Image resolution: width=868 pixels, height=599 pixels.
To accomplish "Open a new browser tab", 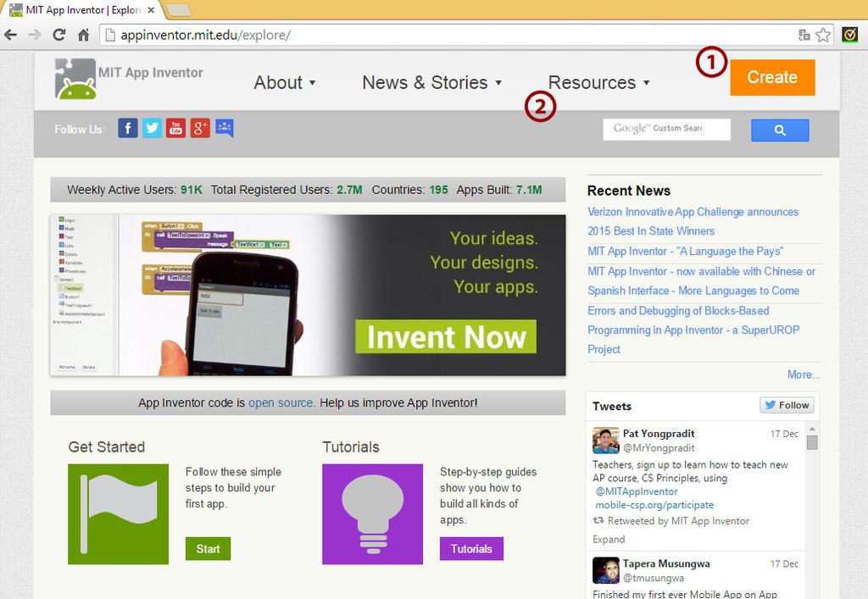I will 179,10.
